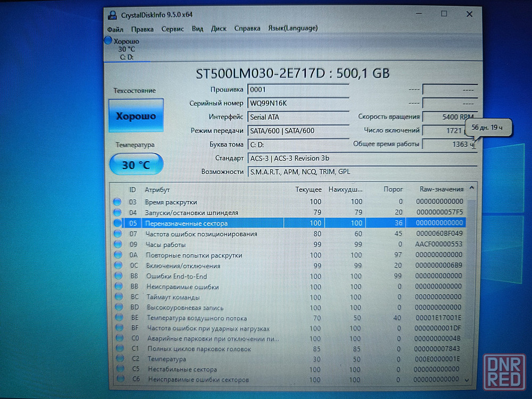The width and height of the screenshot is (532, 399).
Task: Click the status icon for attribute 04
Action: [x=118, y=212]
